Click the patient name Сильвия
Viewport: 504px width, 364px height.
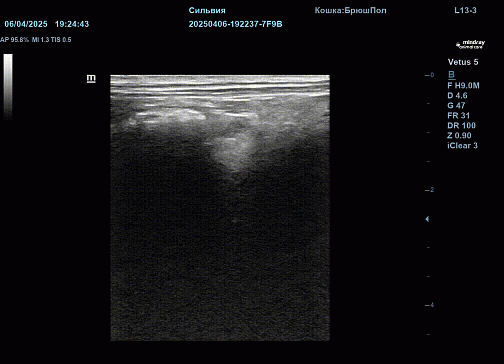point(207,11)
